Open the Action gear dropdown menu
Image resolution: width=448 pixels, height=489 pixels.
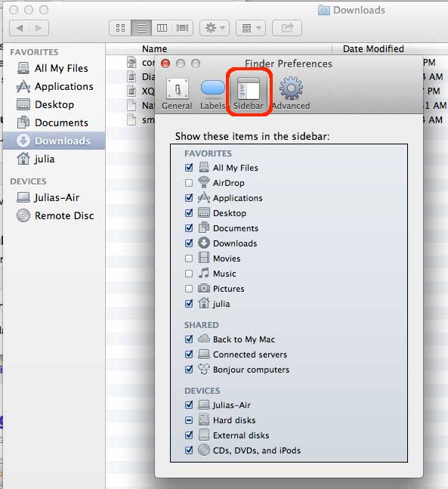[x=215, y=28]
